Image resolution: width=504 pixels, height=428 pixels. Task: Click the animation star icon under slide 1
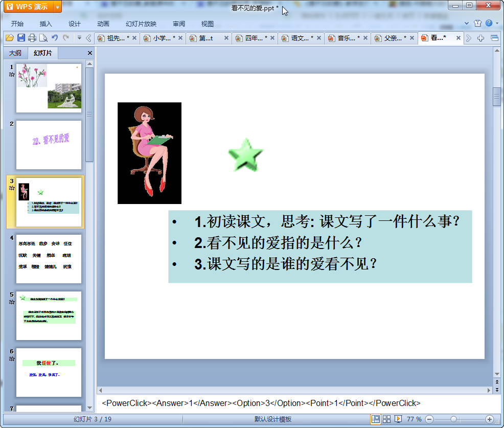pos(12,75)
